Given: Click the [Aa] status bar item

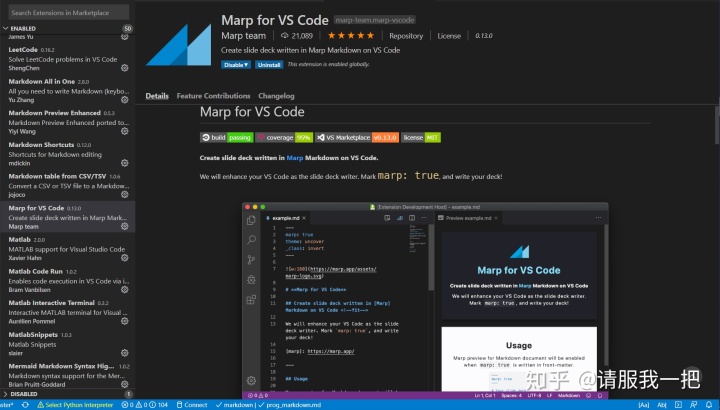Looking at the screenshot, I should click(644, 405).
